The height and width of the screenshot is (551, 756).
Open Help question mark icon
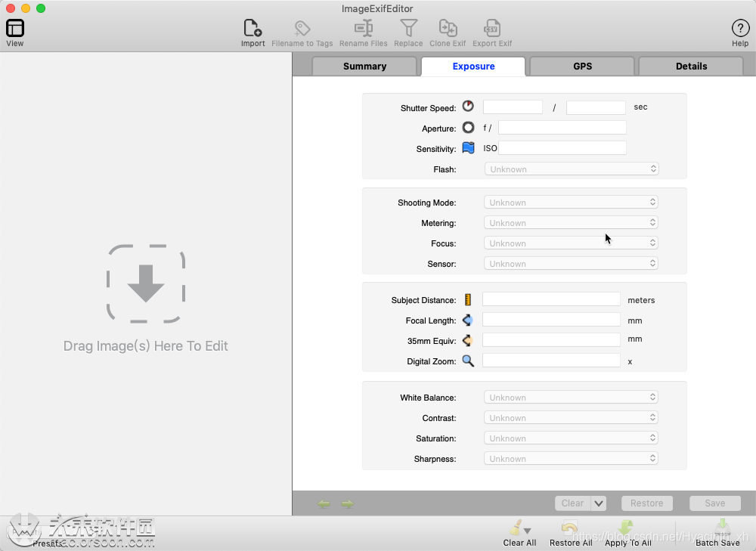[740, 28]
